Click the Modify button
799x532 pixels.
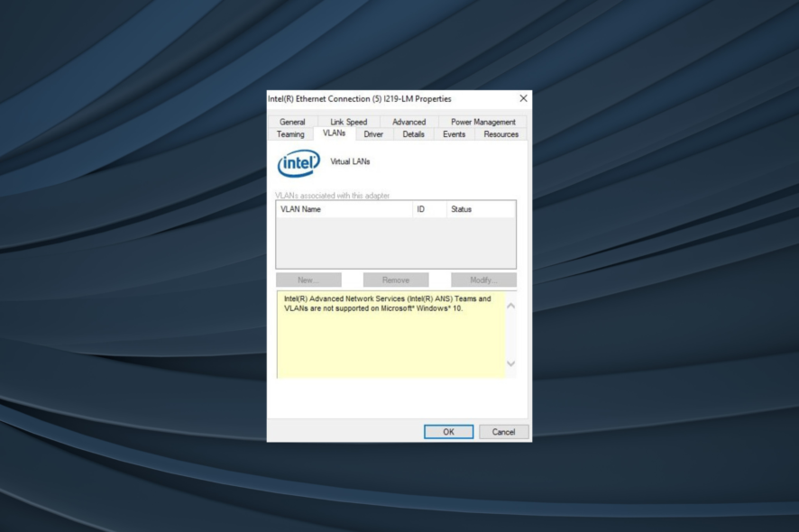click(x=482, y=280)
